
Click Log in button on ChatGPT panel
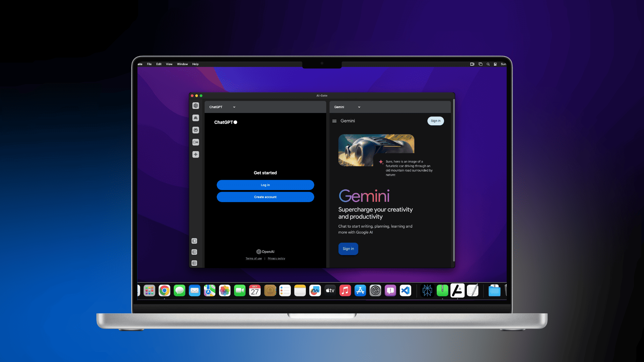[x=265, y=185]
